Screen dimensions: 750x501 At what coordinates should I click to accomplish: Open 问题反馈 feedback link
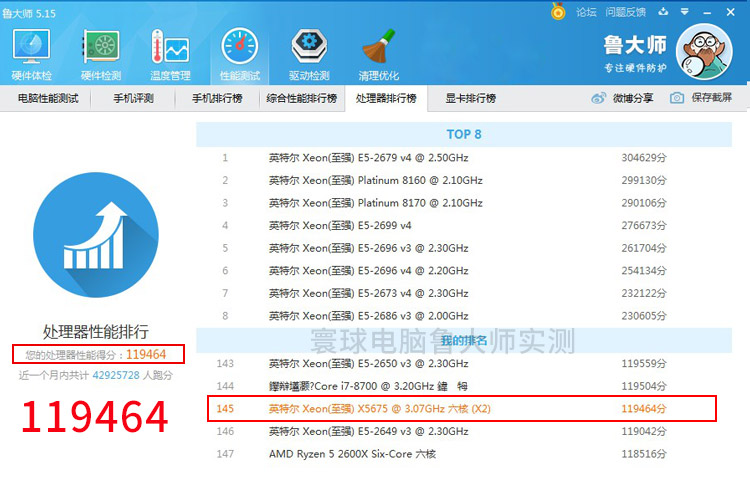point(626,12)
